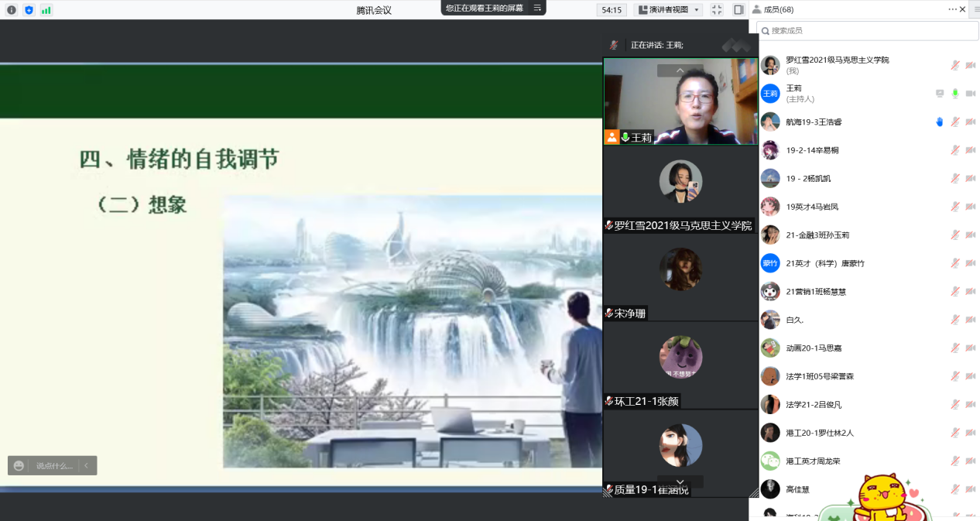Screen dimensions: 980x521
Task: Click the blue security shield icon
Action: click(29, 10)
